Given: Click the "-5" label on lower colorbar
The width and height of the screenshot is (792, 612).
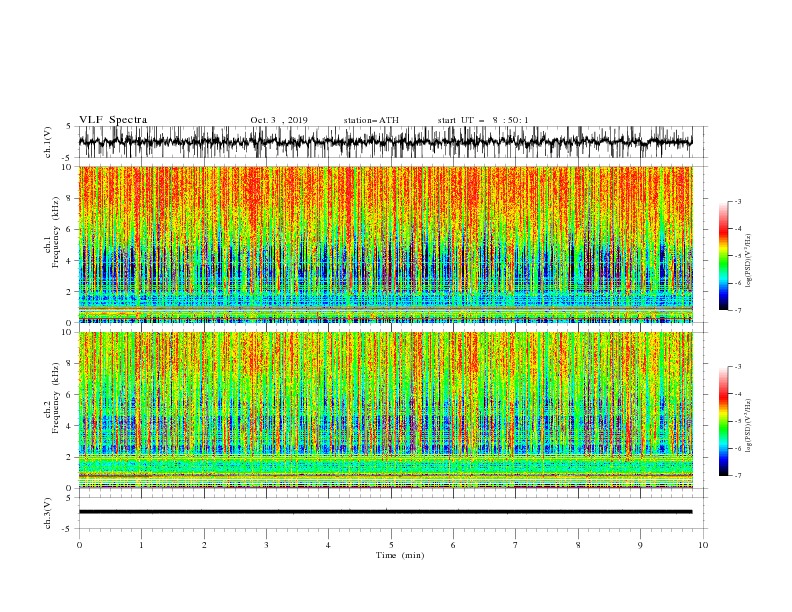Looking at the screenshot, I should [x=737, y=421].
